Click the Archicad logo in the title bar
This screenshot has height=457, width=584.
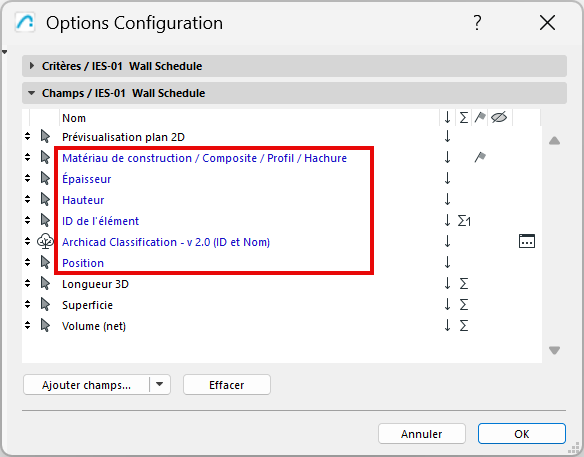(25, 22)
